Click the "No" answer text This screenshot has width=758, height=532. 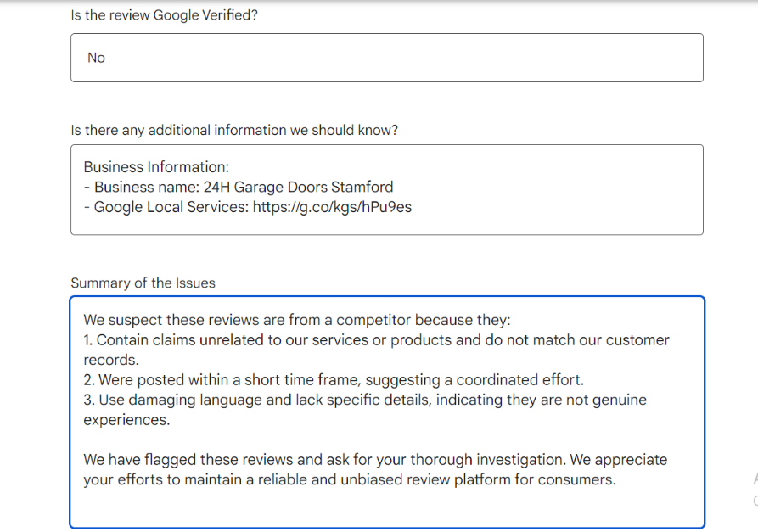click(96, 58)
